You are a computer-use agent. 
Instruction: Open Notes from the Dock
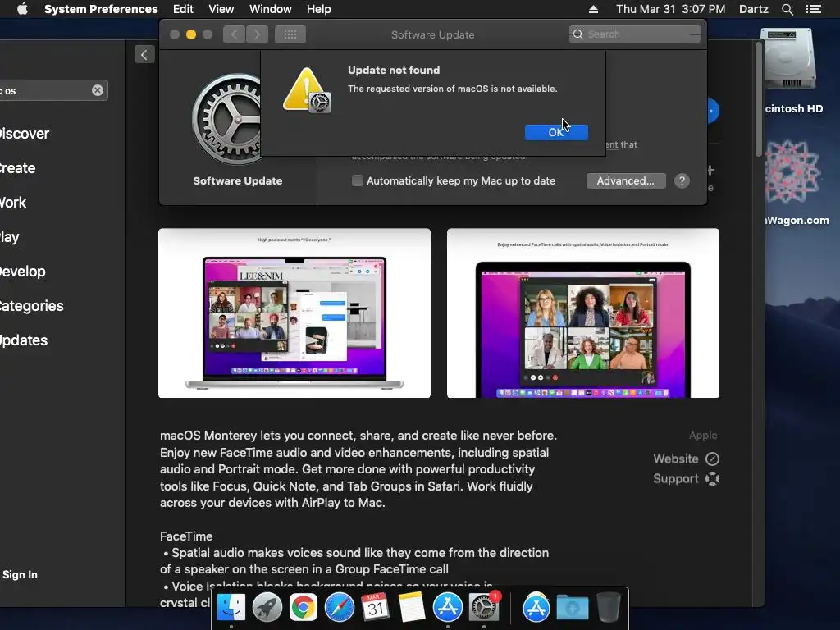(x=412, y=608)
